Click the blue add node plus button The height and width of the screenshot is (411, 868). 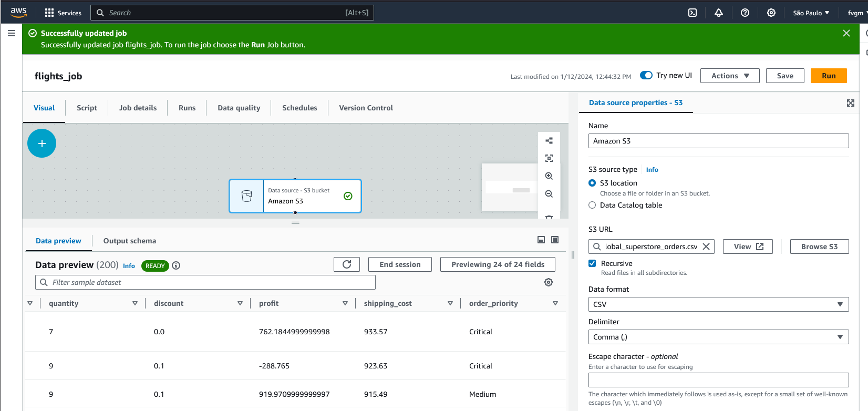[42, 143]
